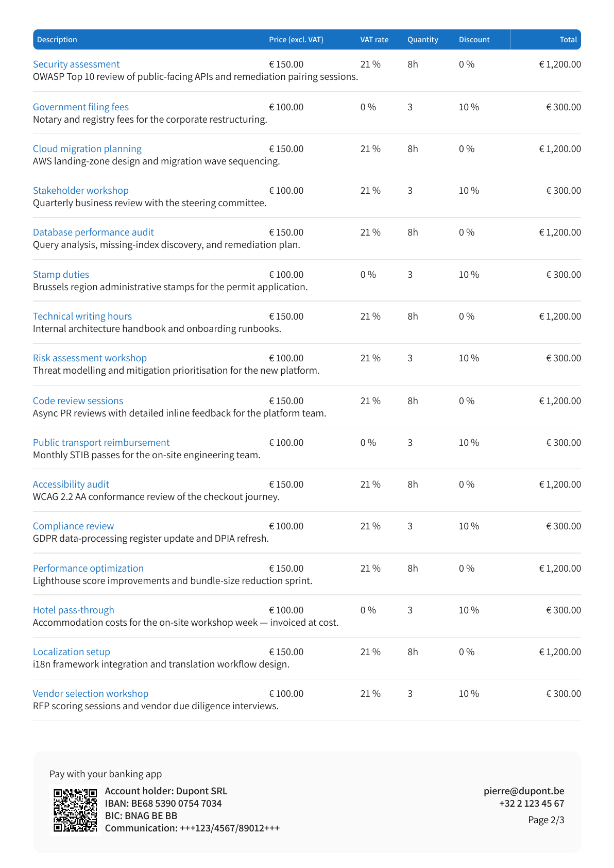Open the Localization setup link
614x868 pixels.
click(72, 652)
